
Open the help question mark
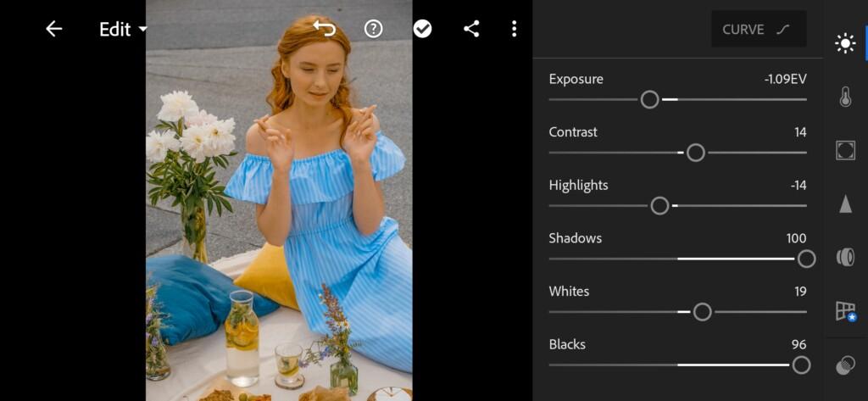(x=374, y=29)
